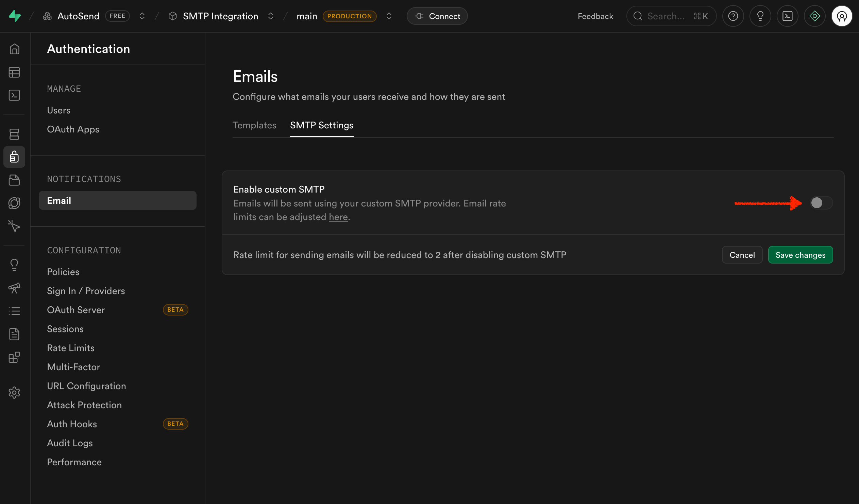Select Rate Limits in Configuration menu
The width and height of the screenshot is (859, 504).
70,348
